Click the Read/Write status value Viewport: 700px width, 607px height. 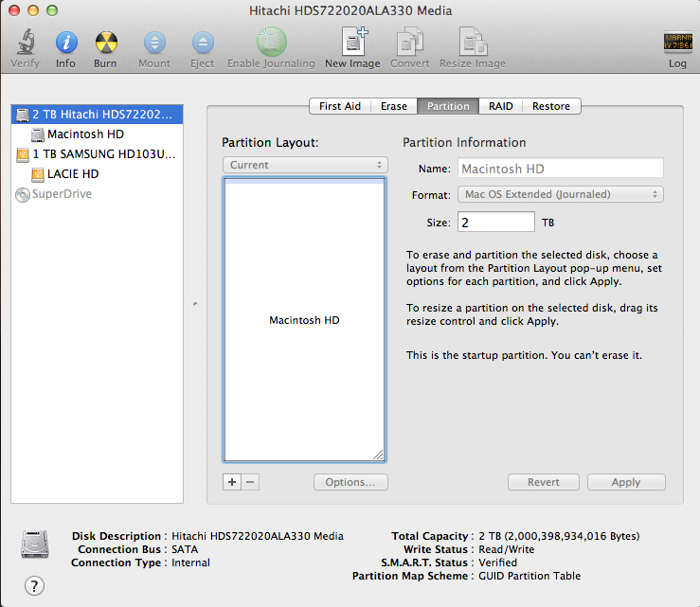[506, 549]
